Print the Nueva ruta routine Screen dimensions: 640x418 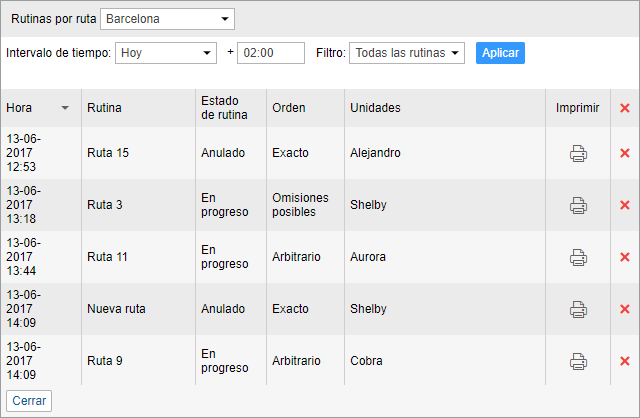pos(578,309)
